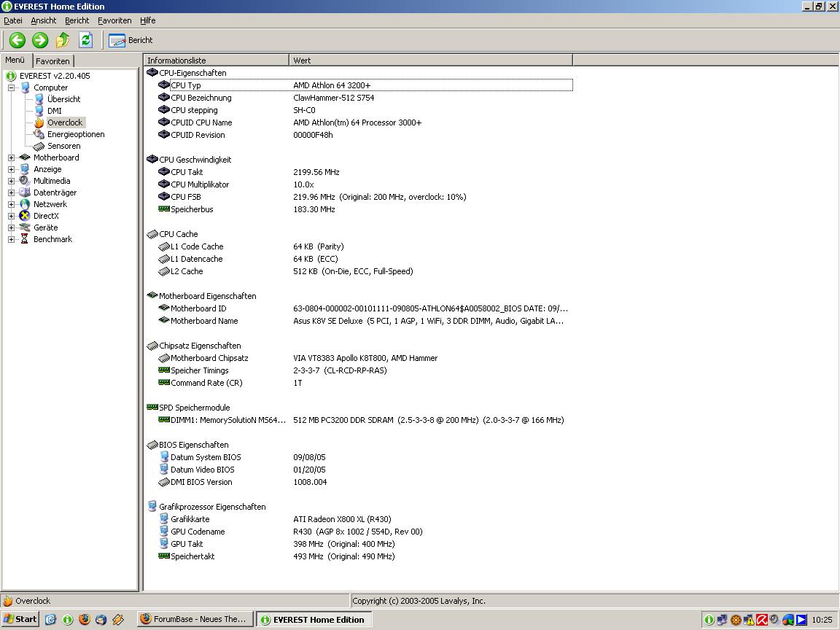Click the Wert column header

pos(431,61)
